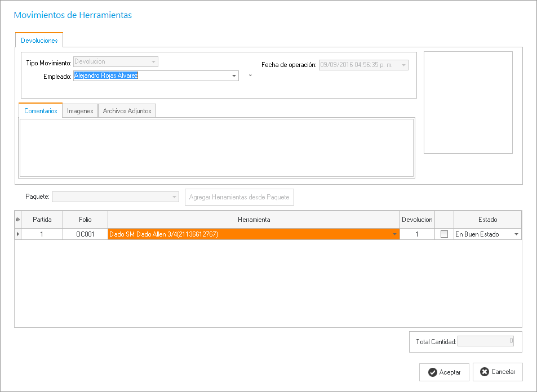Click Agregar Herramientas desde Paquete button
The height and width of the screenshot is (392, 537).
click(239, 197)
